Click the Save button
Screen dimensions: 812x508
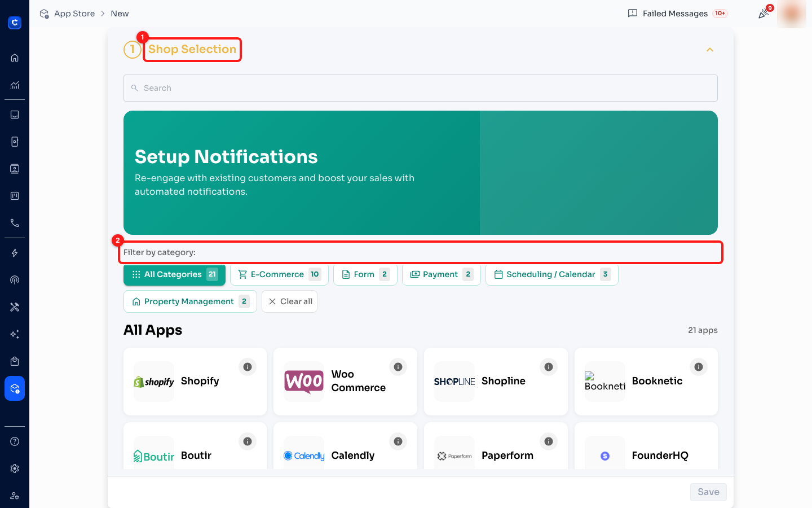tap(708, 492)
